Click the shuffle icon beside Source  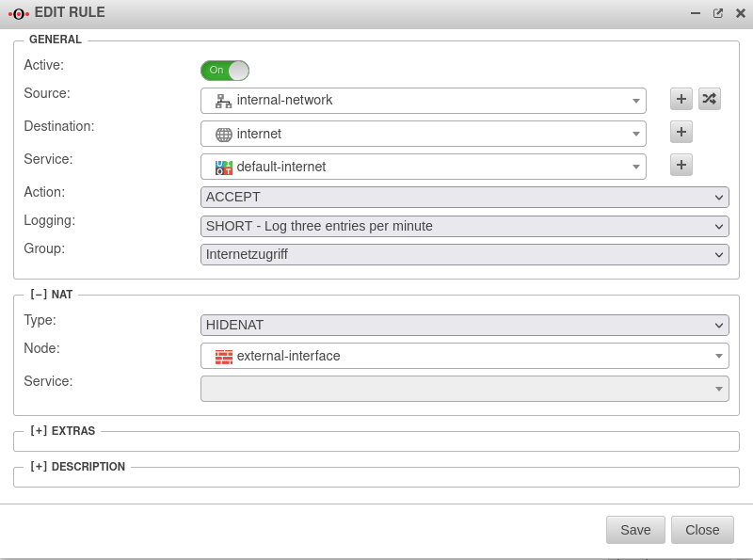[710, 99]
